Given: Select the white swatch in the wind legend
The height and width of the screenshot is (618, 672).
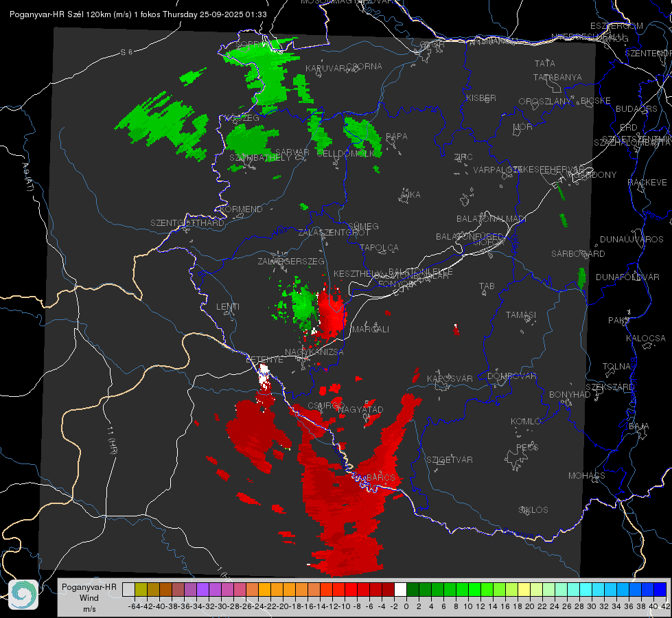Looking at the screenshot, I should tap(400, 589).
